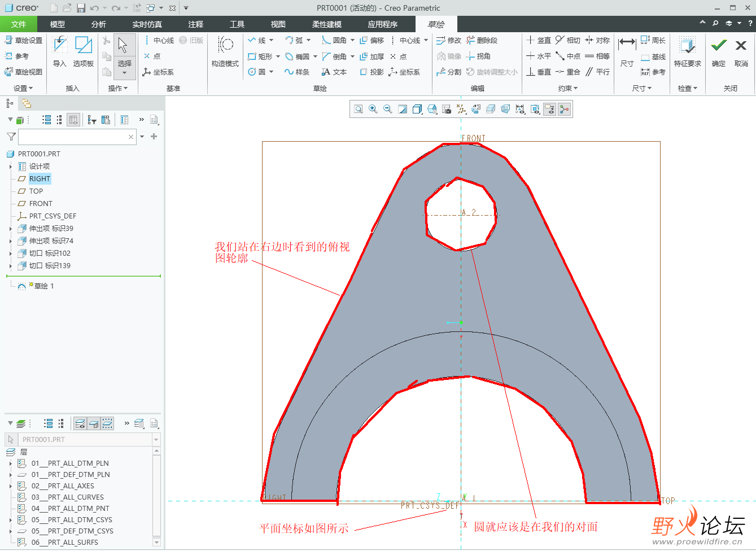Select the 圆 circle tool
756x551 pixels.
pos(257,72)
